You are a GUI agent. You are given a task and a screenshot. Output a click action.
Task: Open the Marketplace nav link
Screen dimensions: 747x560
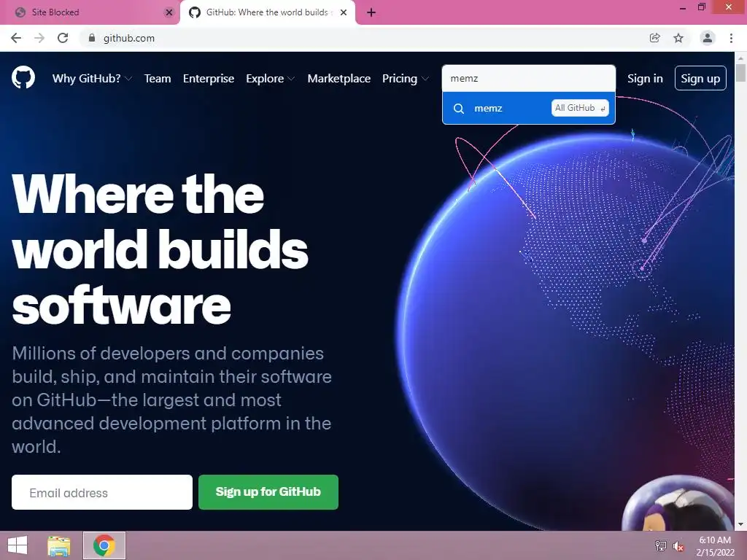tap(338, 79)
